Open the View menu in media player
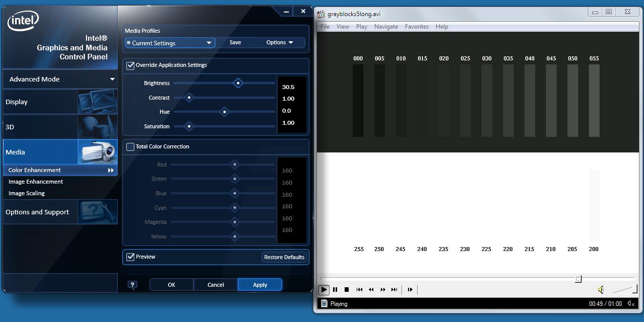The width and height of the screenshot is (644, 322). [343, 27]
